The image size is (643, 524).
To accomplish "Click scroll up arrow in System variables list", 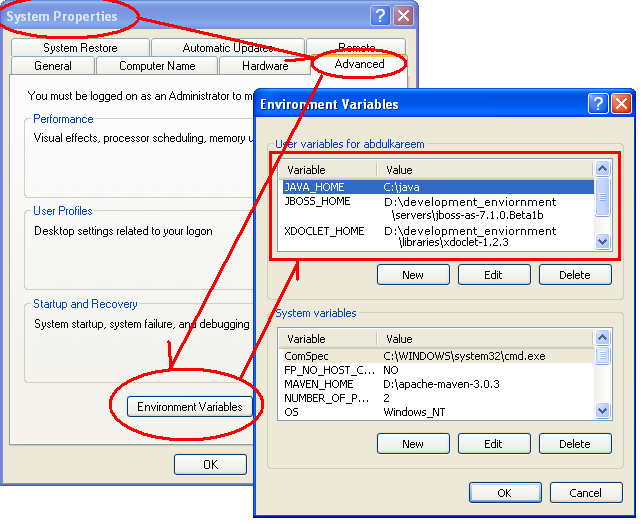I will [602, 337].
